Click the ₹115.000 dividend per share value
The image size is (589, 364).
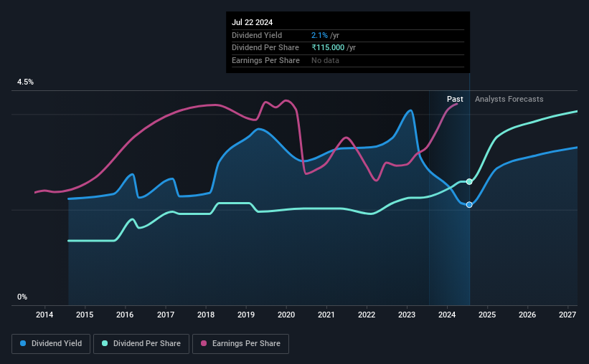coord(328,48)
